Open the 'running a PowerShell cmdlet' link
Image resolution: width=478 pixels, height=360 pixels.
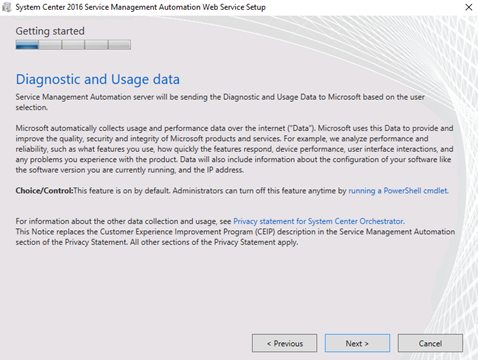398,191
